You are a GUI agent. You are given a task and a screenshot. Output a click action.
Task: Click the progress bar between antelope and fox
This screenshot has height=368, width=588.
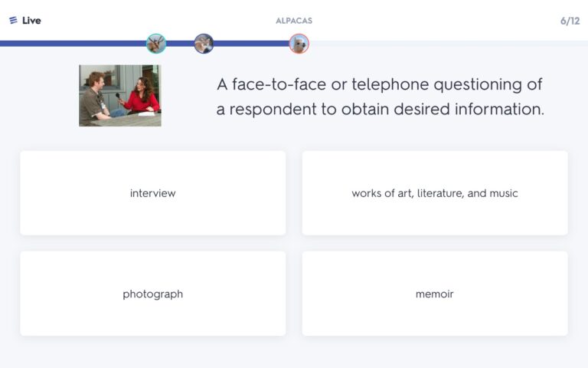[180, 44]
